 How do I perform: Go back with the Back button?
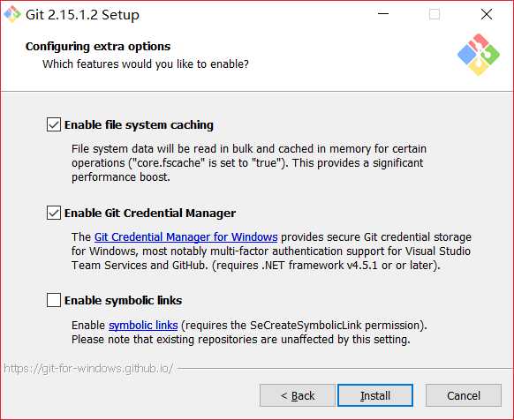[298, 395]
